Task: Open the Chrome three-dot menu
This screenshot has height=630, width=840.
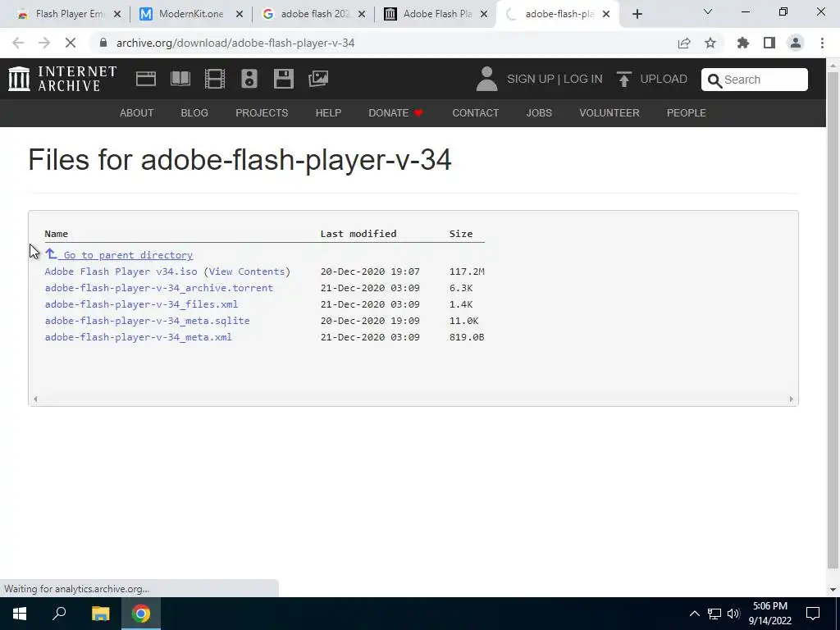Action: point(822,43)
